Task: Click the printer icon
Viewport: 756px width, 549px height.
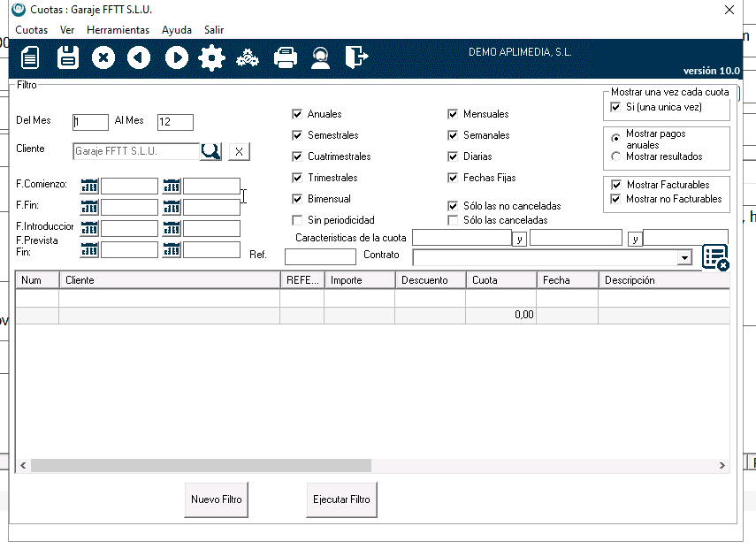Action: click(285, 58)
